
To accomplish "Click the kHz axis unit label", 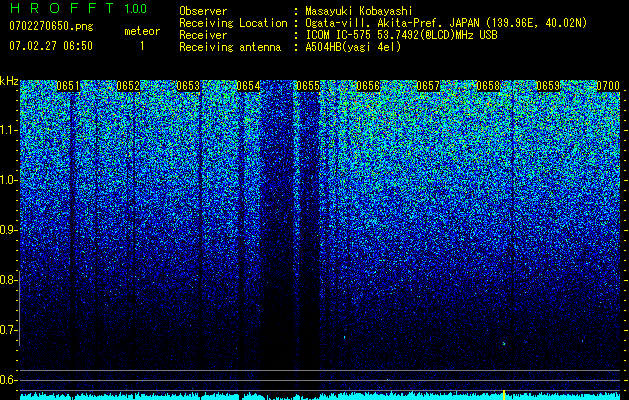I will coord(9,81).
